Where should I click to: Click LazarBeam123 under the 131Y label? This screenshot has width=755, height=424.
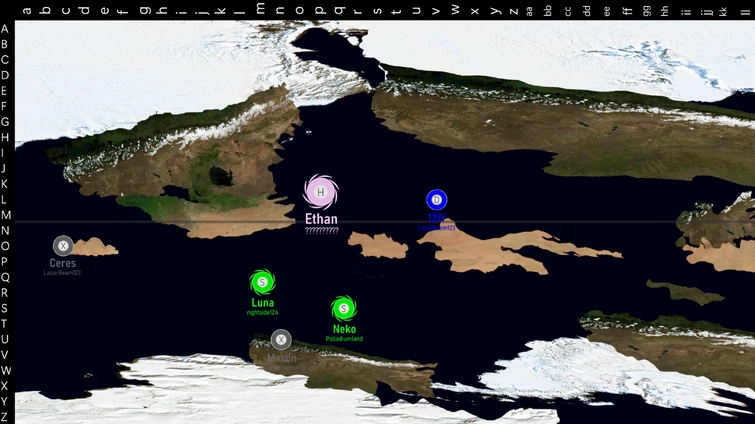click(x=436, y=228)
